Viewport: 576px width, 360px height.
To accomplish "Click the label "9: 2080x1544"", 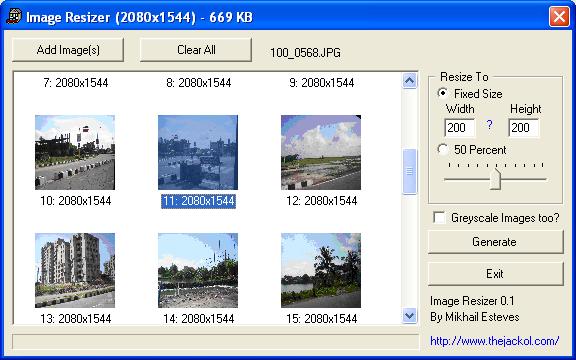I will 321,83.
